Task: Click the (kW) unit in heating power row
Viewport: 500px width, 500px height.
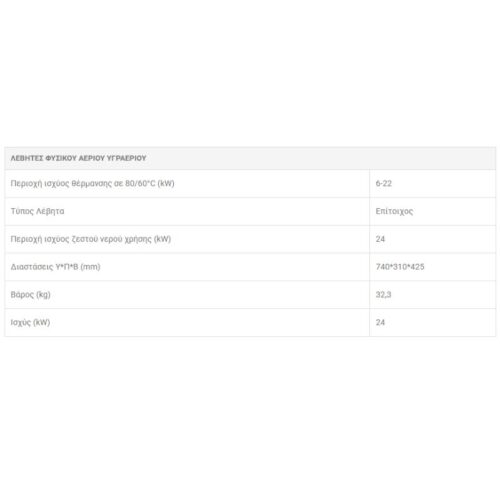Action: 166,184
